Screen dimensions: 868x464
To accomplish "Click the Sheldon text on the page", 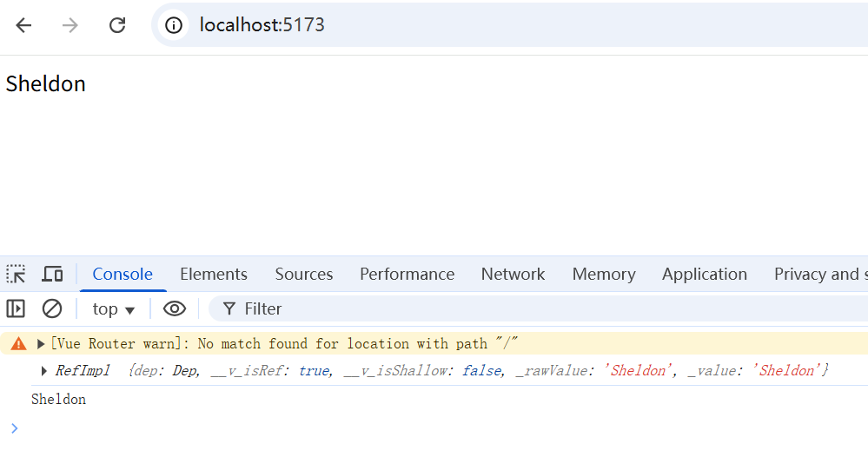I will (x=46, y=83).
